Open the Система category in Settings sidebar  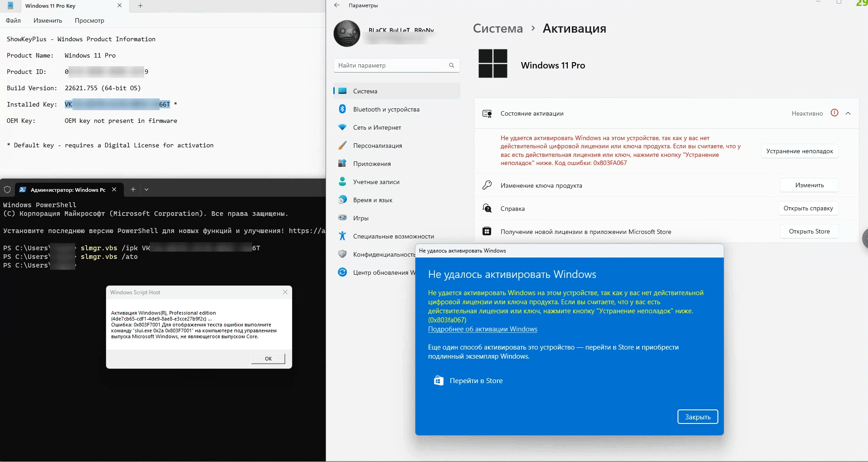point(397,91)
